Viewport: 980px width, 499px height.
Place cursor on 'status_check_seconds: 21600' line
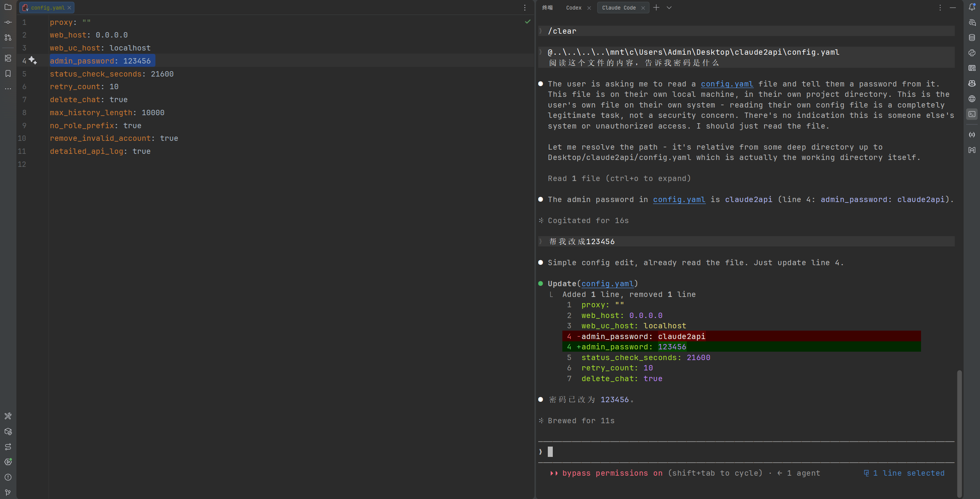(x=112, y=74)
